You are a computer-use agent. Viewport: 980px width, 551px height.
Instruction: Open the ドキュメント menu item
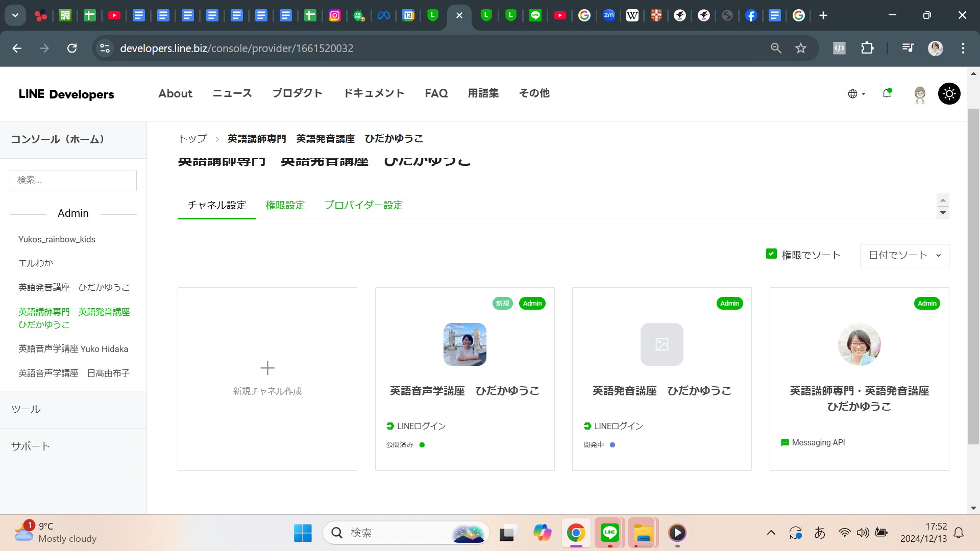(374, 93)
